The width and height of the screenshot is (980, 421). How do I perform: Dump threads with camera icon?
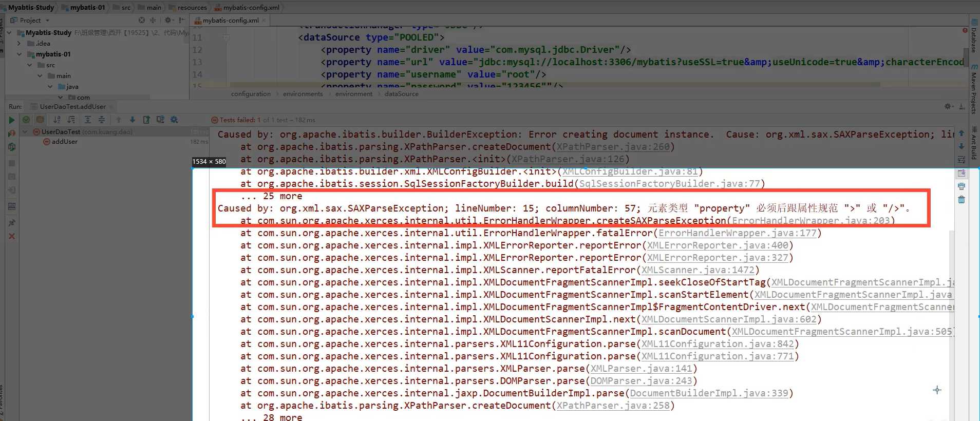11,177
